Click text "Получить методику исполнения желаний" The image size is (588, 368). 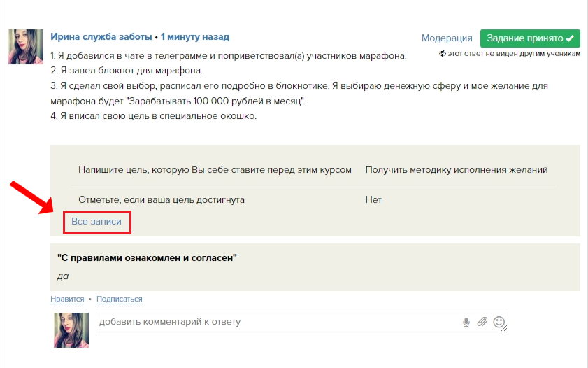(457, 169)
